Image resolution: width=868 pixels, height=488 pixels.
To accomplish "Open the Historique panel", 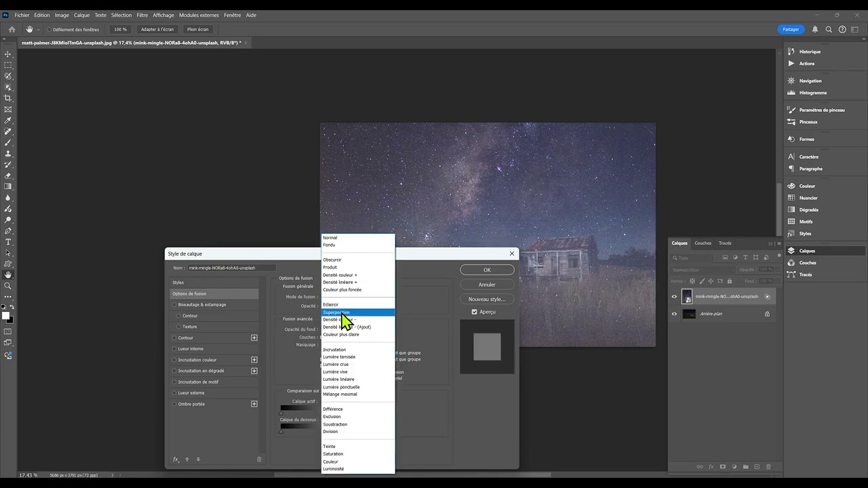I will coord(809,52).
